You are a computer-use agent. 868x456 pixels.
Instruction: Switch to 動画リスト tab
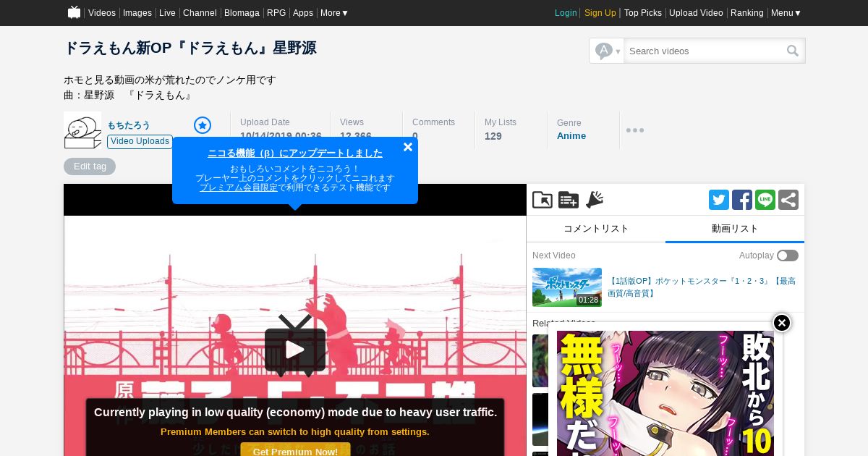click(735, 229)
